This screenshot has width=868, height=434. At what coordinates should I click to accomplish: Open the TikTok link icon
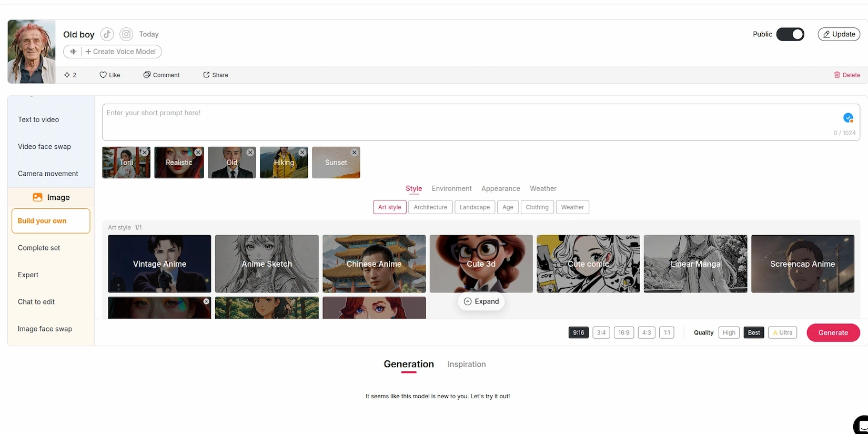[x=107, y=34]
